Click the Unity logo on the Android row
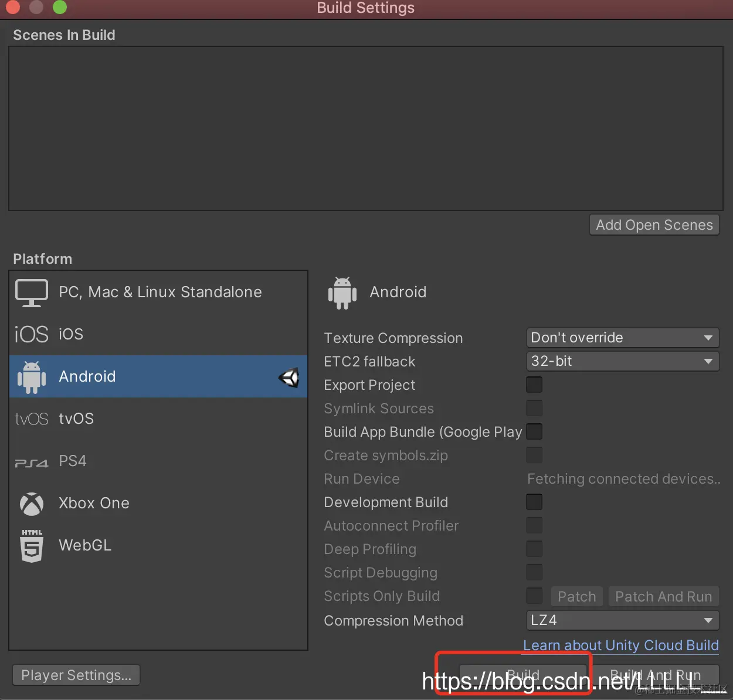The width and height of the screenshot is (733, 700). 289,378
